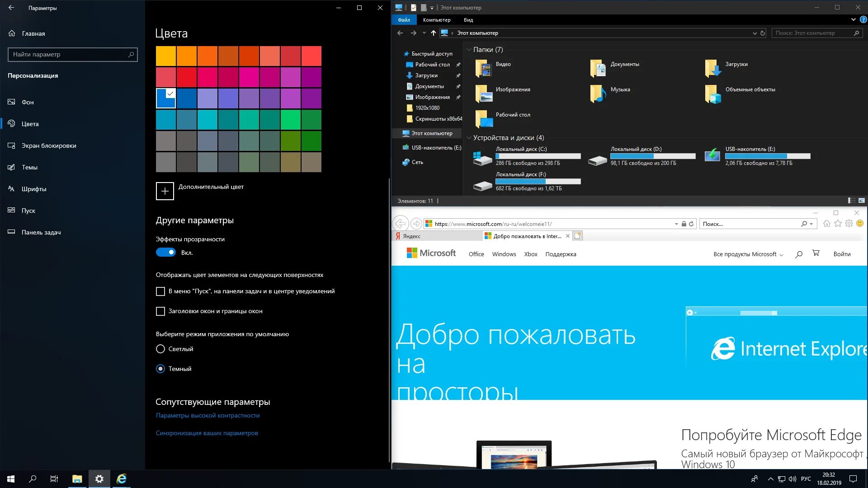Viewport: 868px width, 488px height.
Task: Click the IE home icon
Action: point(826,224)
